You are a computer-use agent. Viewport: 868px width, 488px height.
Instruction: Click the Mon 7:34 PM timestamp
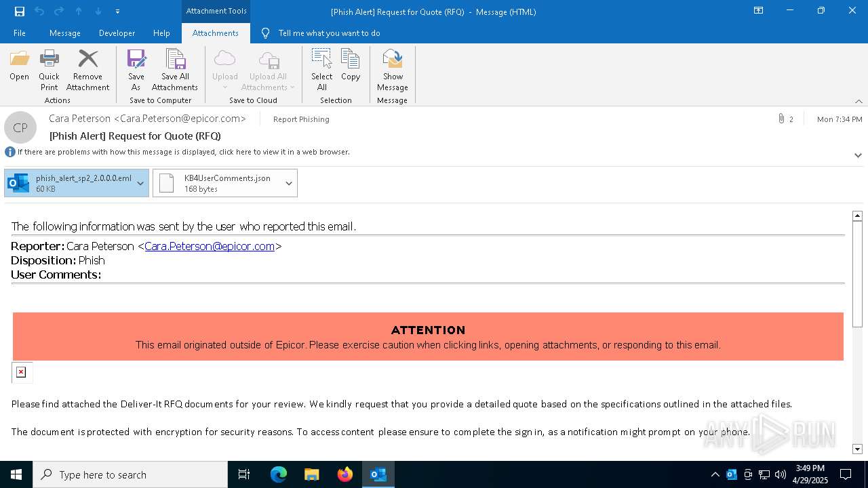point(840,119)
